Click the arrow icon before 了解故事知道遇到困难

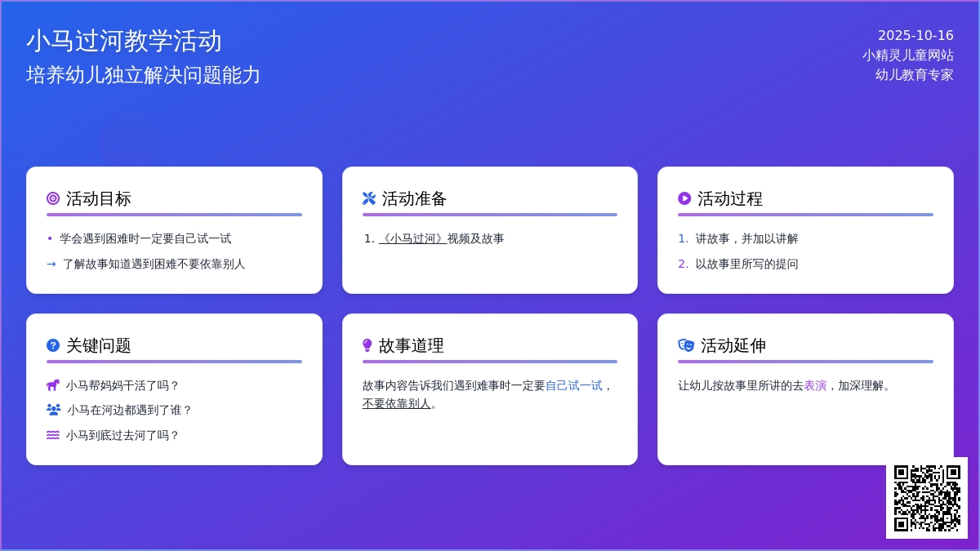point(51,264)
